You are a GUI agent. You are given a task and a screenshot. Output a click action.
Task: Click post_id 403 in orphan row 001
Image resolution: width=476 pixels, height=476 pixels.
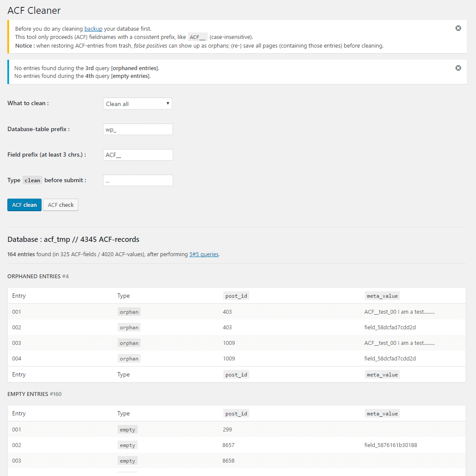pos(227,312)
